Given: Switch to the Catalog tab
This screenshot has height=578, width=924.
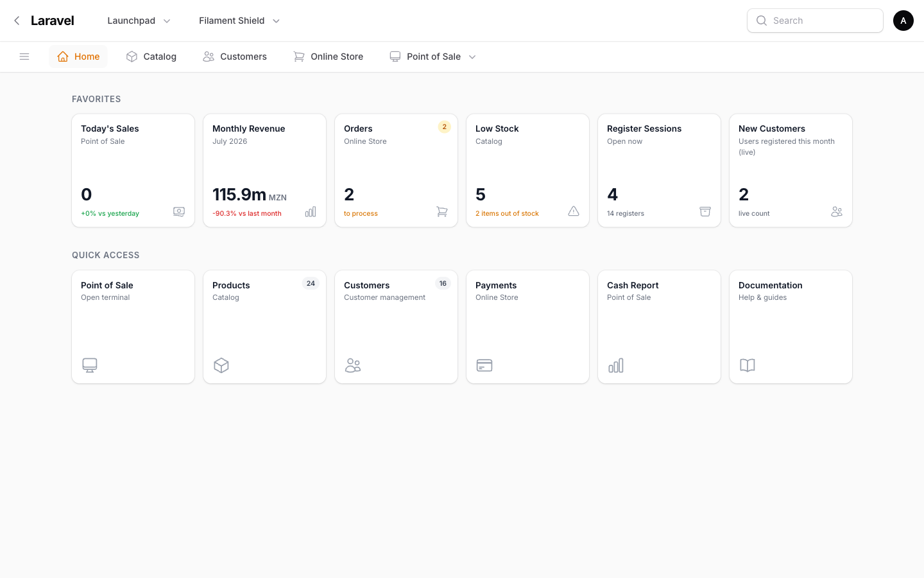Looking at the screenshot, I should tap(151, 57).
